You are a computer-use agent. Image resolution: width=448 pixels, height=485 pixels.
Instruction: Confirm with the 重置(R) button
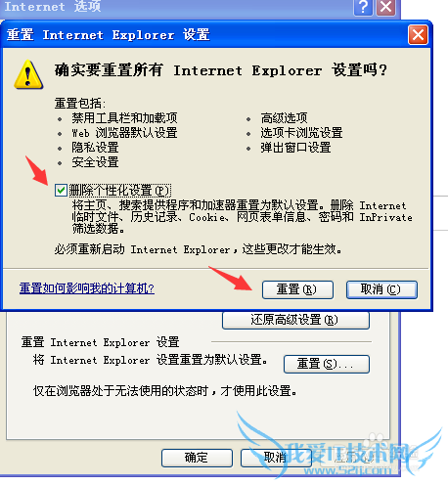tap(297, 289)
